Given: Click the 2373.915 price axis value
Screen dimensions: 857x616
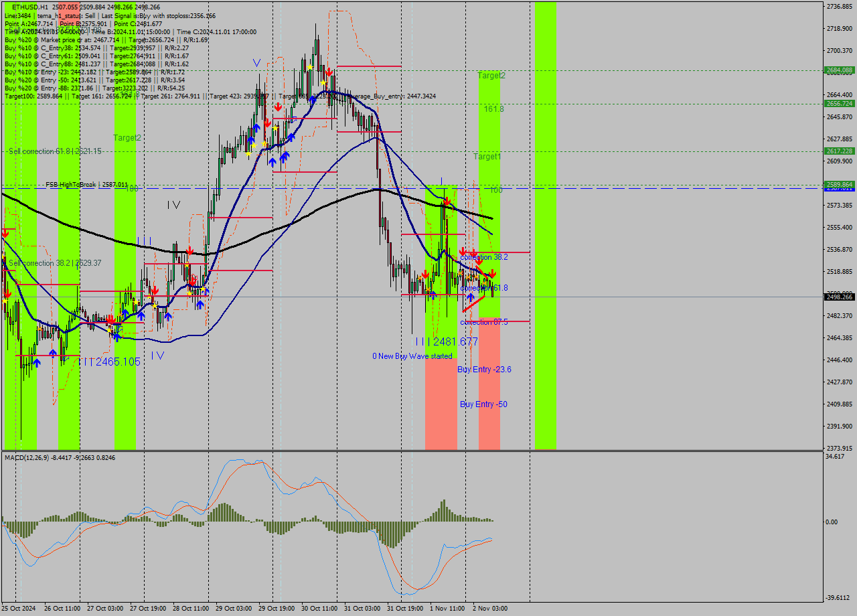Looking at the screenshot, I should (x=840, y=448).
